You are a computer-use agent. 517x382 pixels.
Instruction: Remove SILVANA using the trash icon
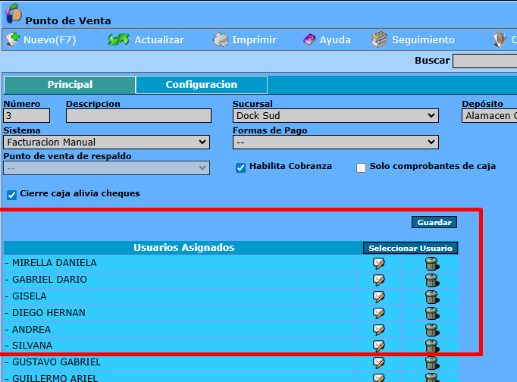(432, 346)
